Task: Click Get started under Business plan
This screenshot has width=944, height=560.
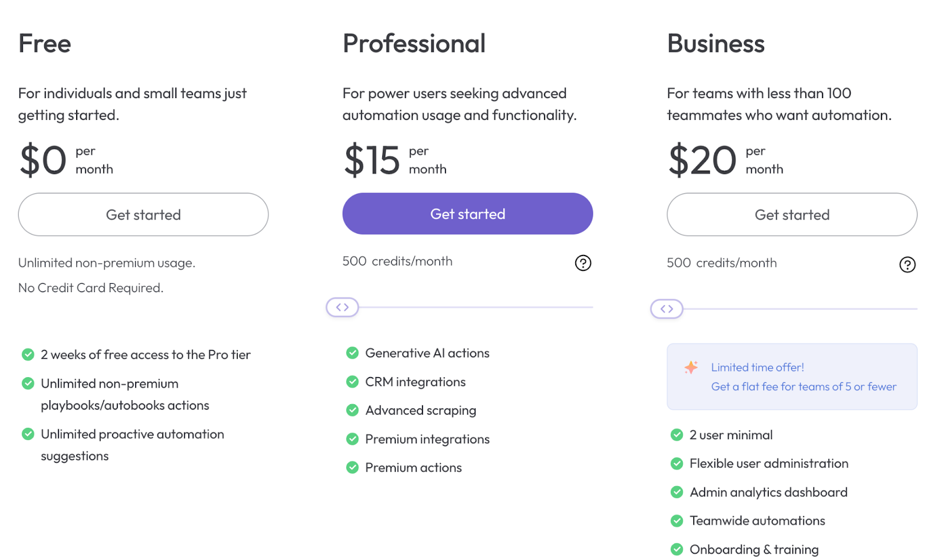Action: pos(792,215)
